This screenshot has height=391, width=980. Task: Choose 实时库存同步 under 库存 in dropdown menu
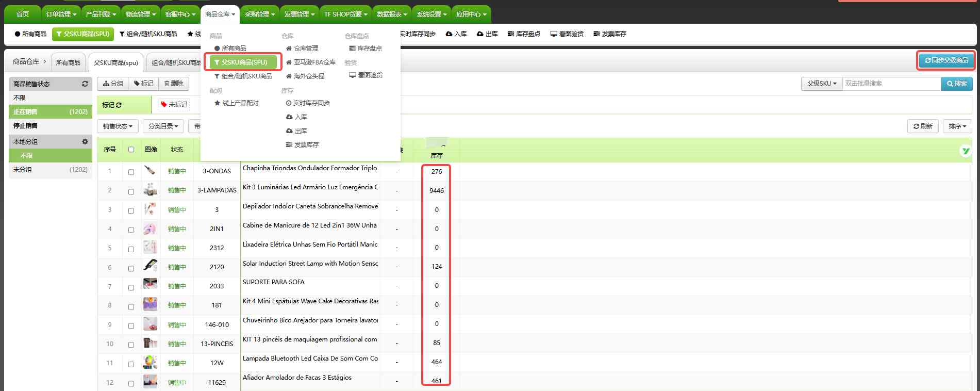pyautogui.click(x=308, y=103)
